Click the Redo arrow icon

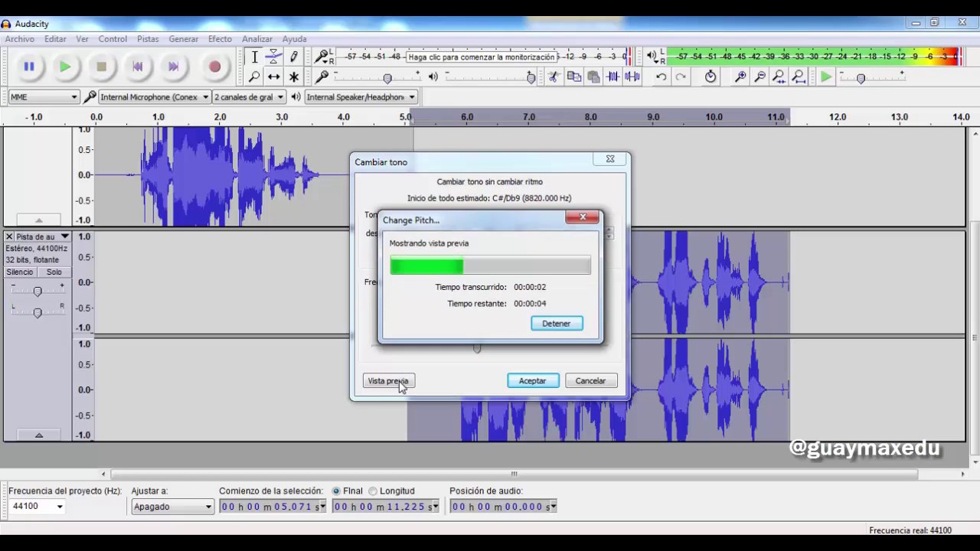point(681,77)
